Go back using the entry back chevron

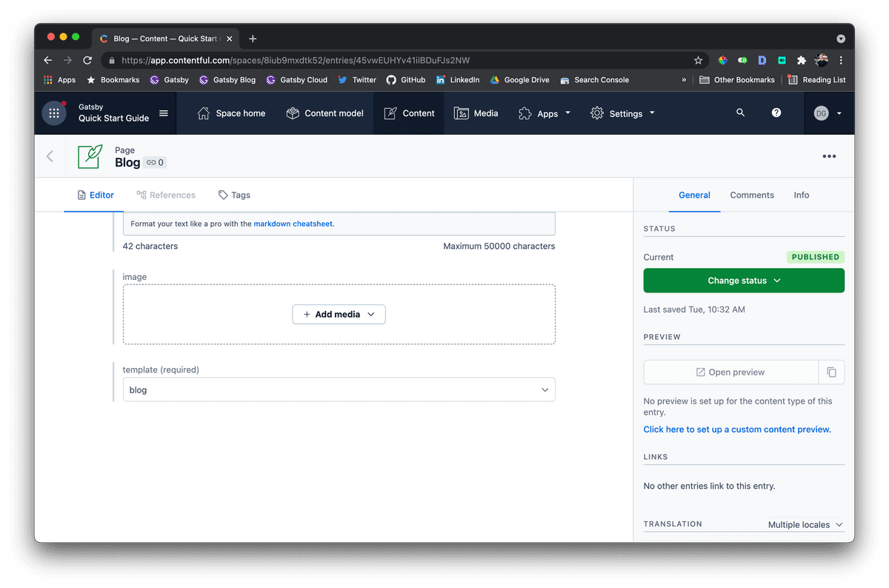[50, 156]
